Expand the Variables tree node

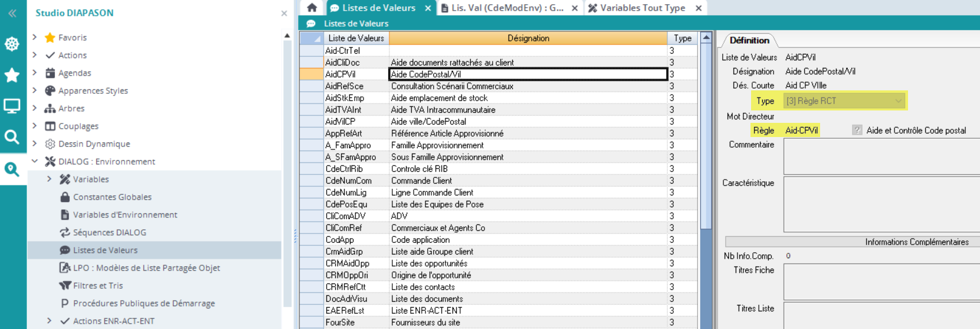pyautogui.click(x=50, y=179)
